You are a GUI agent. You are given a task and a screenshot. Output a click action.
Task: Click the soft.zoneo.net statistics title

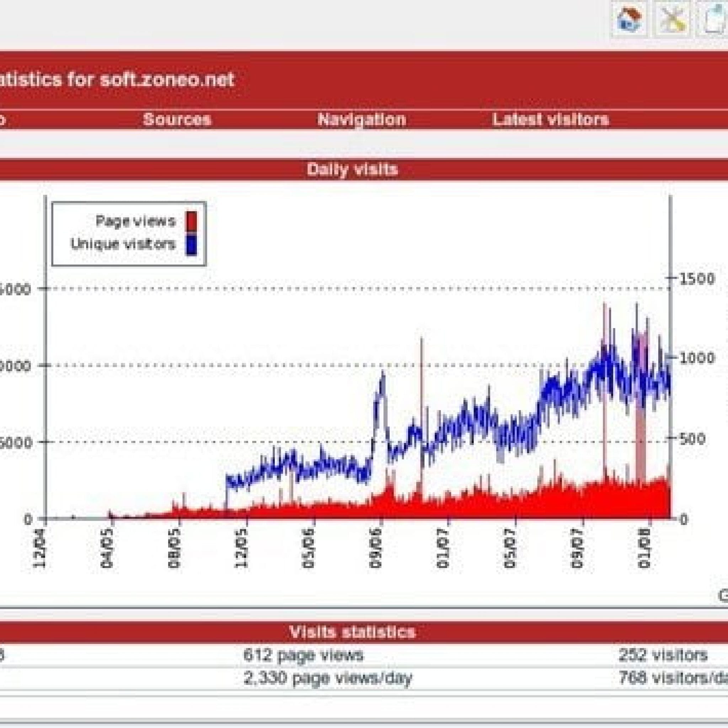click(117, 80)
